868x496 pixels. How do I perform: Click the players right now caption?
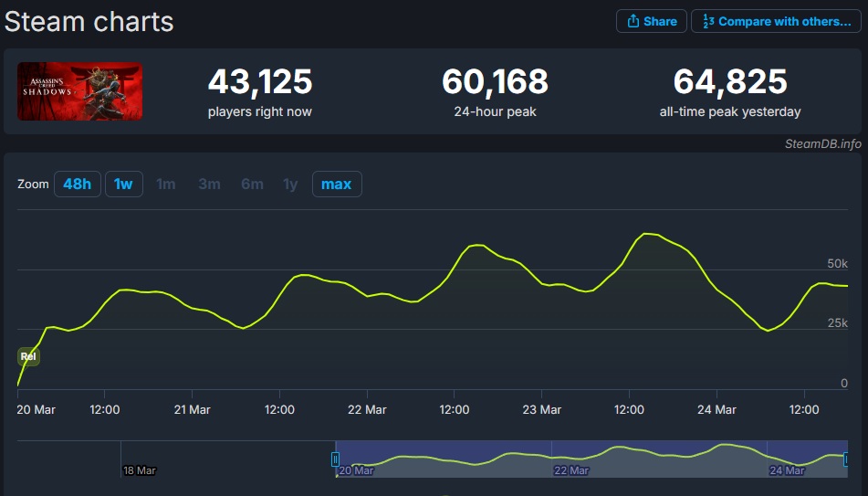(x=260, y=112)
